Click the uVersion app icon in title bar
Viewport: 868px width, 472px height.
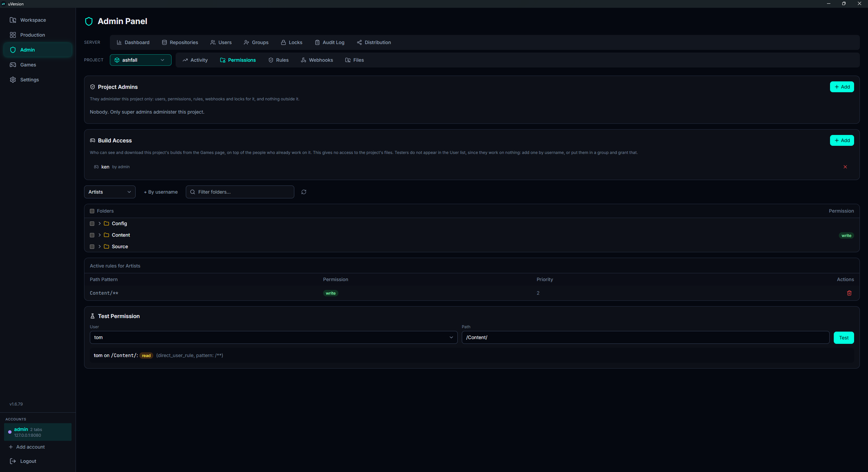3,4
